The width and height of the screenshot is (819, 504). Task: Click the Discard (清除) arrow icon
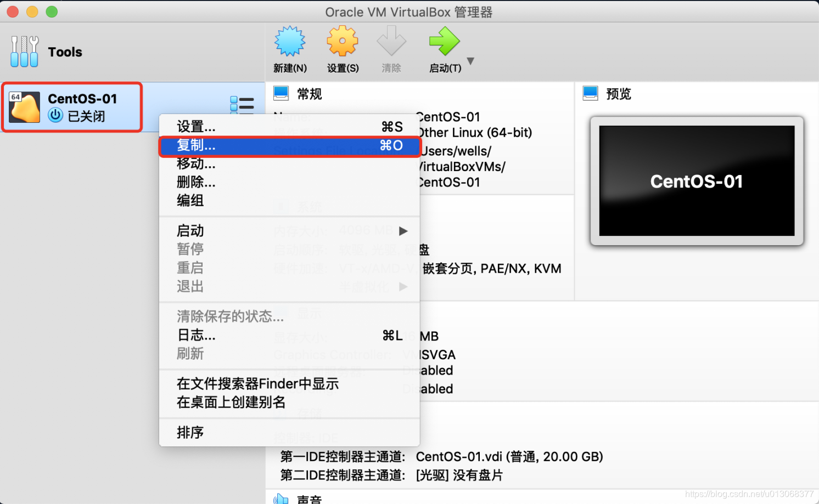click(x=391, y=41)
